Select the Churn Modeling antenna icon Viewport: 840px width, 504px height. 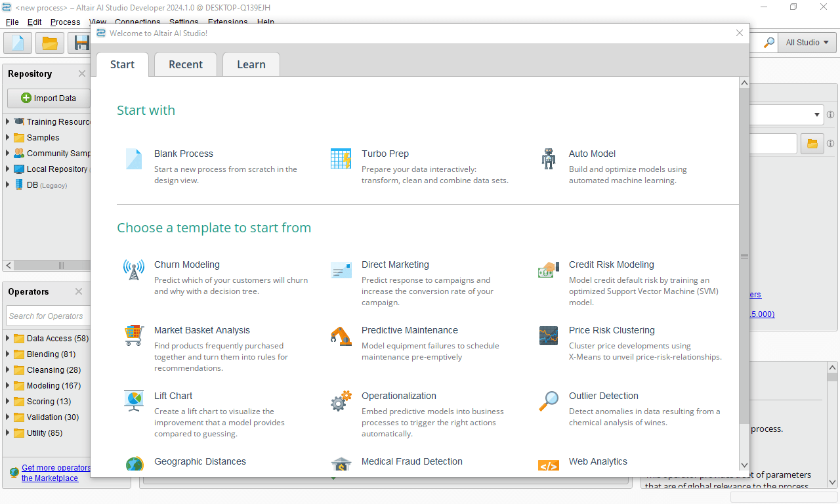[x=134, y=270]
